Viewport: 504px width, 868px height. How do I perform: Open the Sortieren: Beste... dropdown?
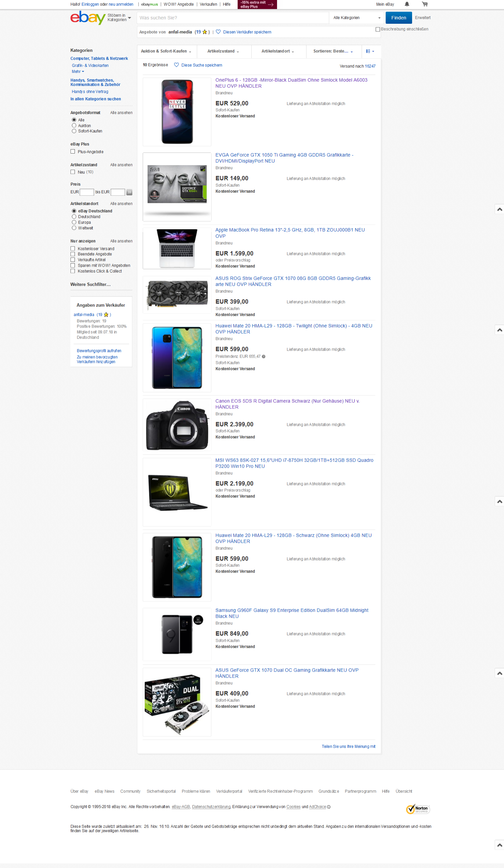click(333, 51)
